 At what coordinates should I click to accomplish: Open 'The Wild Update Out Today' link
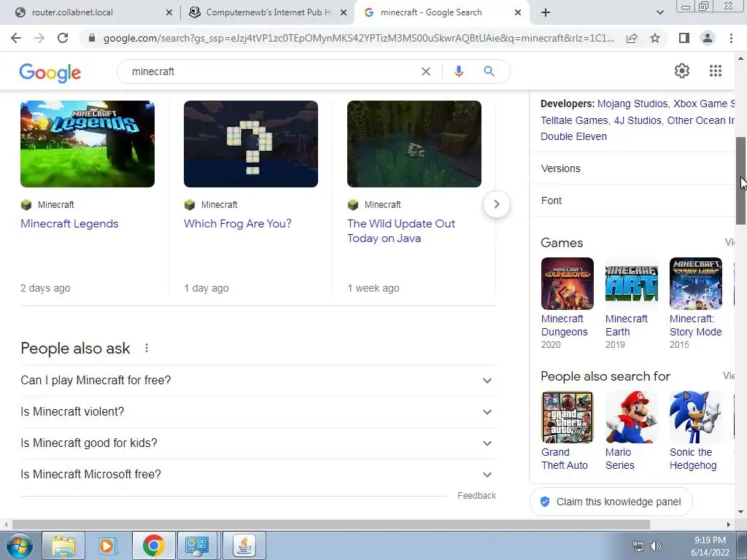(401, 231)
